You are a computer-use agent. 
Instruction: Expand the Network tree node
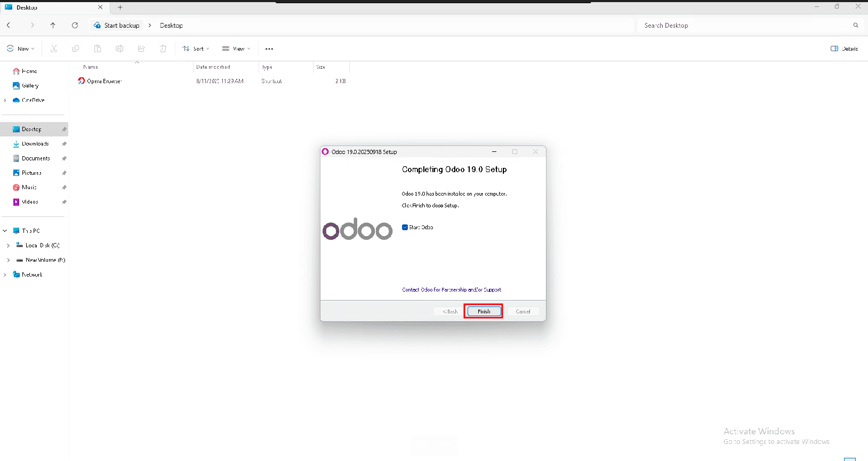[5, 274]
